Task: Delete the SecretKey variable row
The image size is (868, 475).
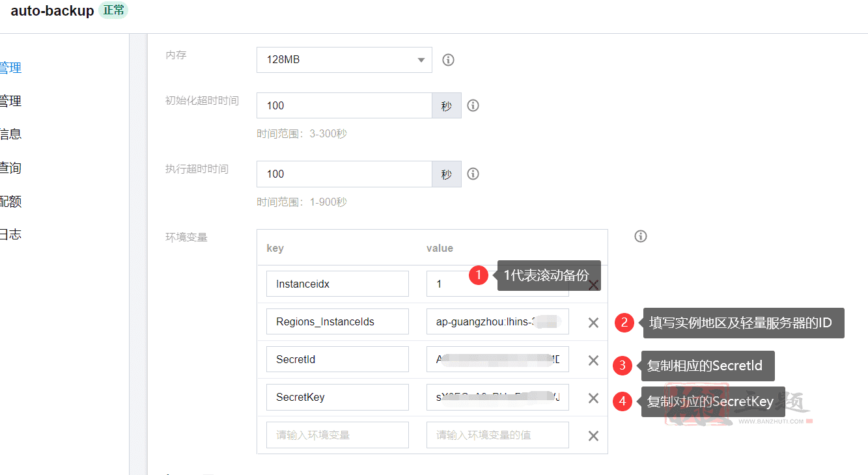Action: 593,398
